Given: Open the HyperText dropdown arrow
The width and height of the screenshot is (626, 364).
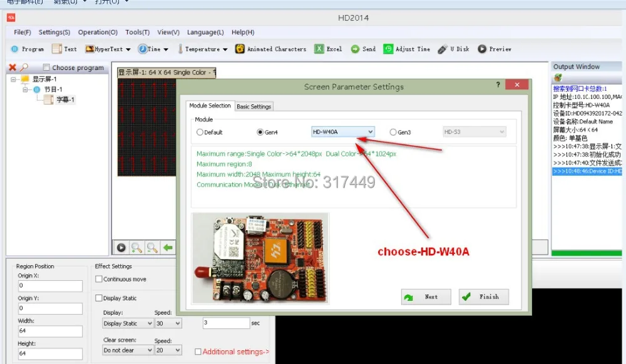Looking at the screenshot, I should point(128,49).
